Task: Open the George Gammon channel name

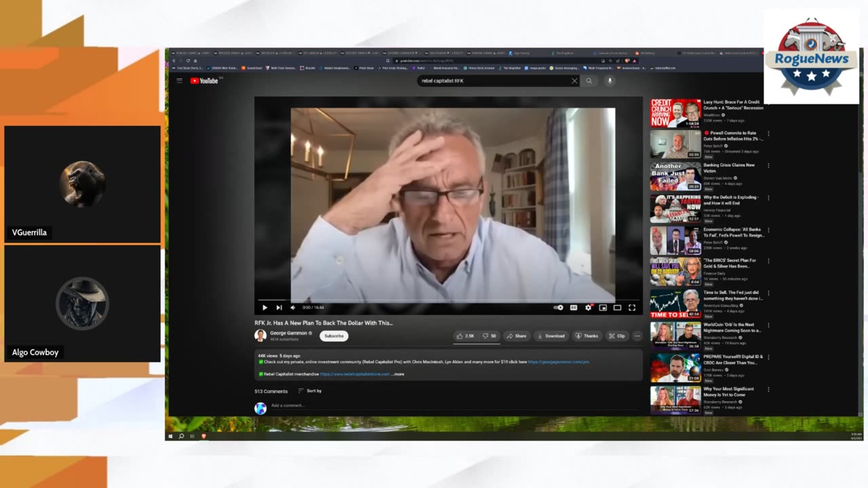Action: 290,333
